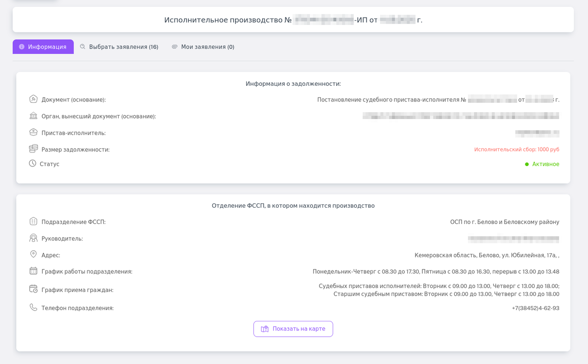Click the График приема граждан label
Viewport: 588px width, 364px height.
click(x=77, y=290)
